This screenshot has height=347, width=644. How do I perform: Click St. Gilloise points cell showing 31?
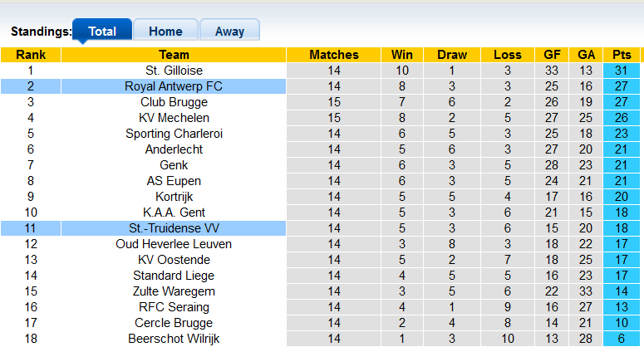(622, 71)
